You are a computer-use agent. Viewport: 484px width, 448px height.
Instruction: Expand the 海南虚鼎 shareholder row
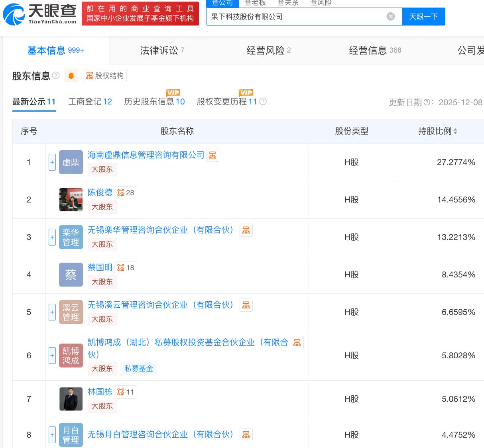tap(52, 162)
